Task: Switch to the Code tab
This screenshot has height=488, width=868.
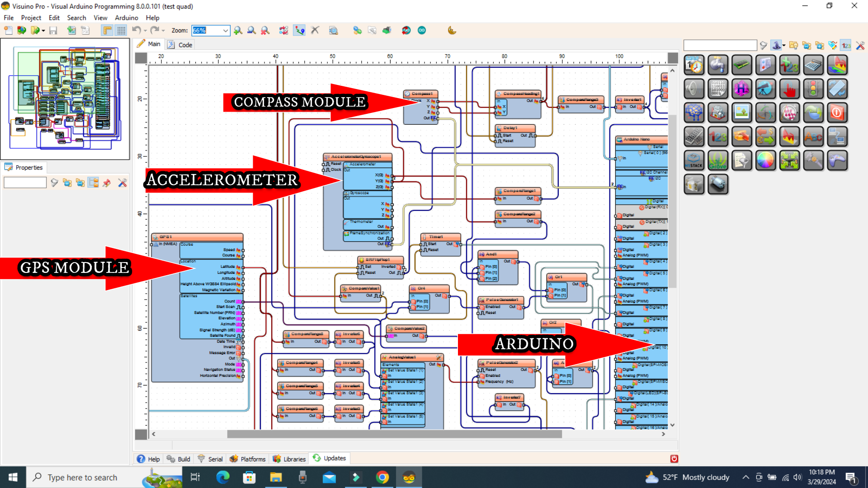Action: pyautogui.click(x=180, y=45)
